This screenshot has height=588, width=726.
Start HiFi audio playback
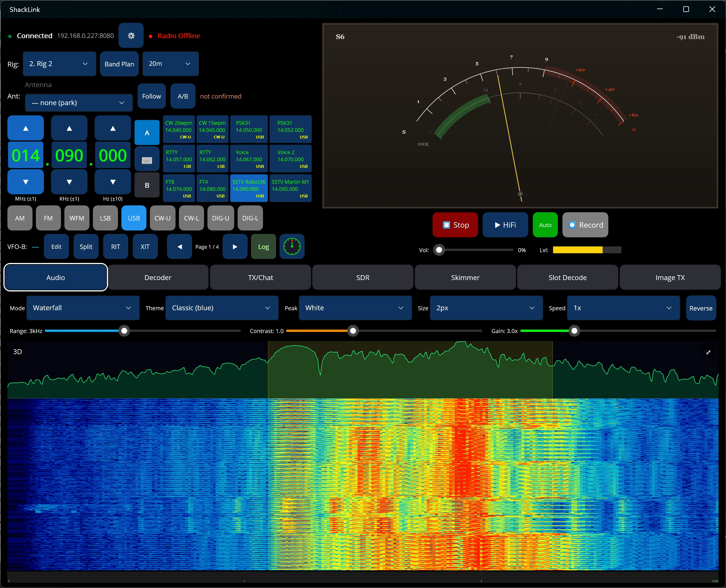point(505,225)
